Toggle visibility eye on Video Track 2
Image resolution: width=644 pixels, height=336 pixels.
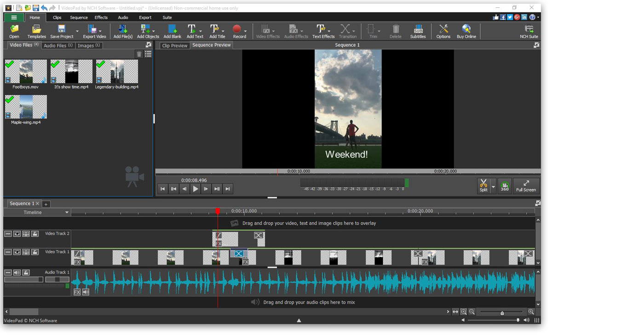coord(17,234)
